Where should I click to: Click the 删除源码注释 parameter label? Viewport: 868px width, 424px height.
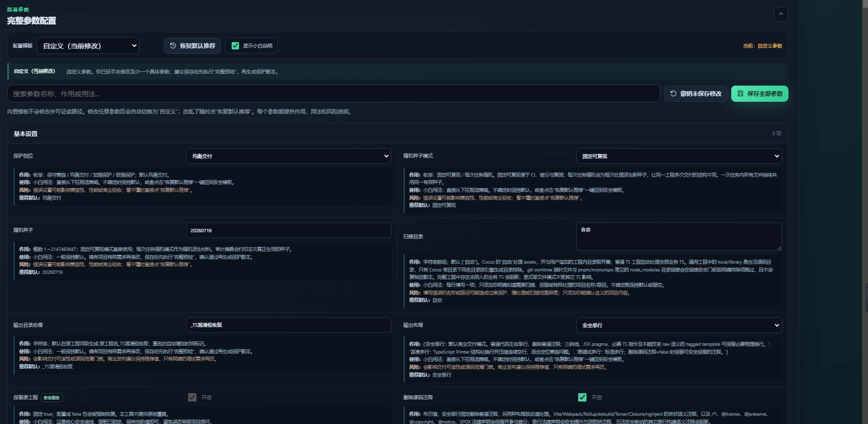[418, 397]
